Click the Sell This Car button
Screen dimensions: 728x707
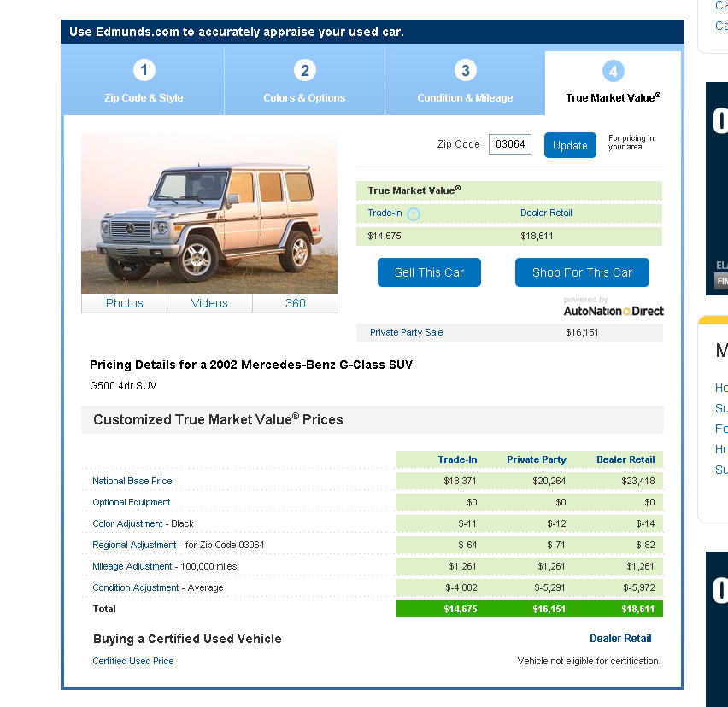point(429,272)
